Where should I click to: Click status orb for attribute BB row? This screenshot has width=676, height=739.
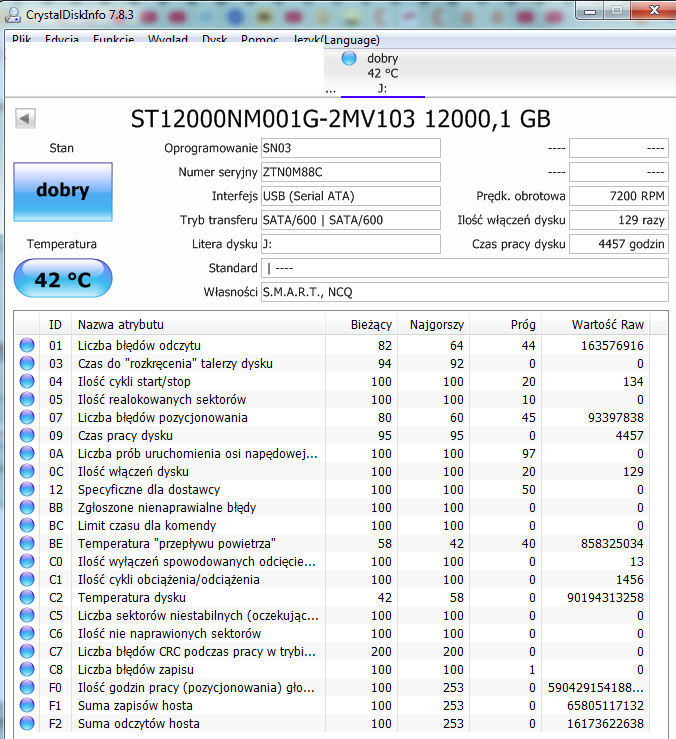tap(27, 508)
